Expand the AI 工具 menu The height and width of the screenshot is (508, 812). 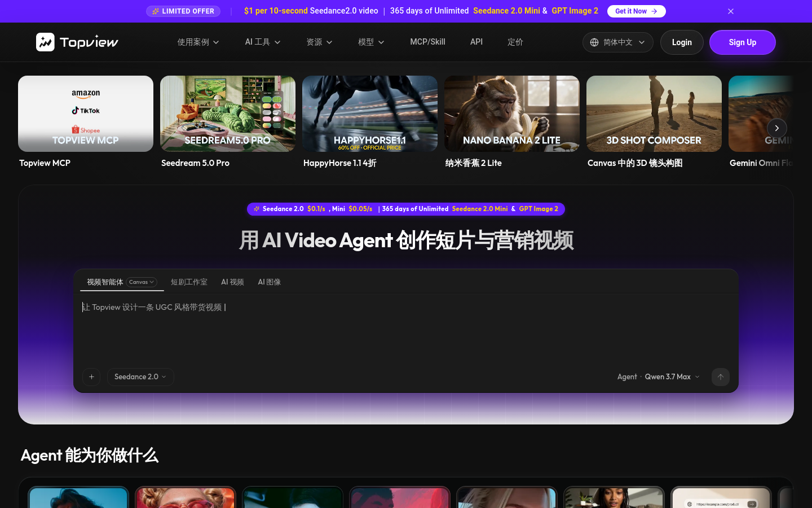click(263, 42)
